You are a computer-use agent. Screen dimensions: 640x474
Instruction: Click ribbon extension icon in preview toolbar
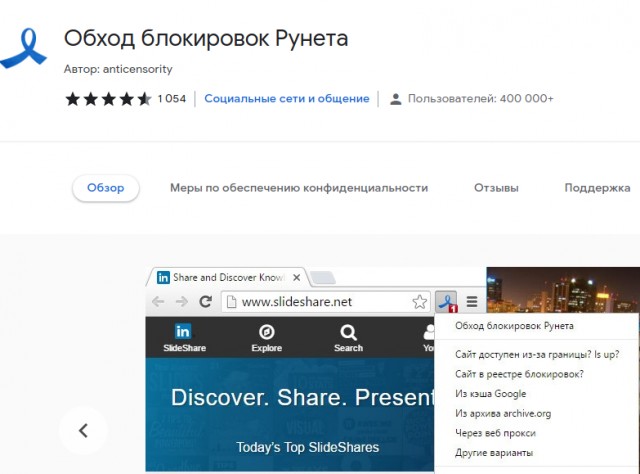446,303
